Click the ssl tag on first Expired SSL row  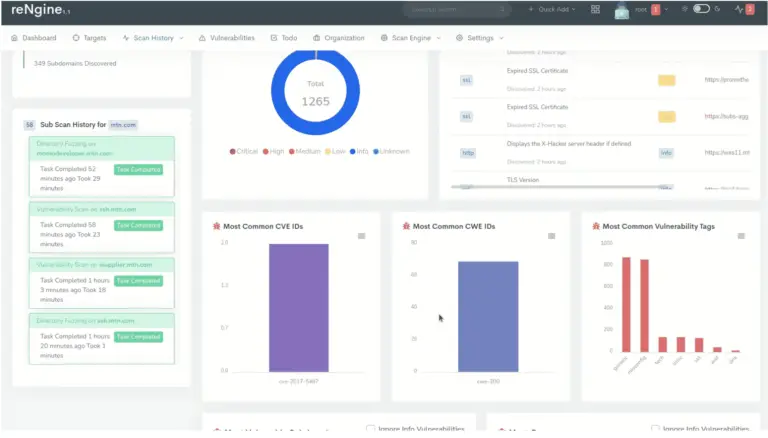[466, 80]
